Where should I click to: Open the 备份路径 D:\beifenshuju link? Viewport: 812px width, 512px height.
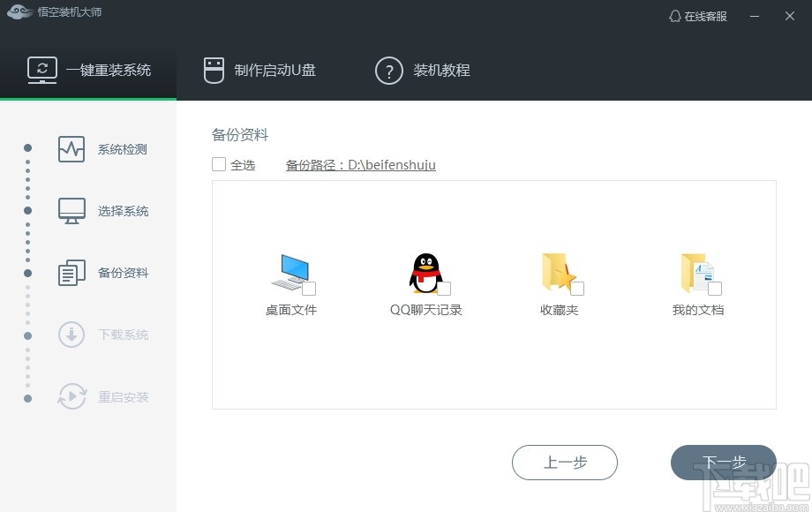(360, 164)
